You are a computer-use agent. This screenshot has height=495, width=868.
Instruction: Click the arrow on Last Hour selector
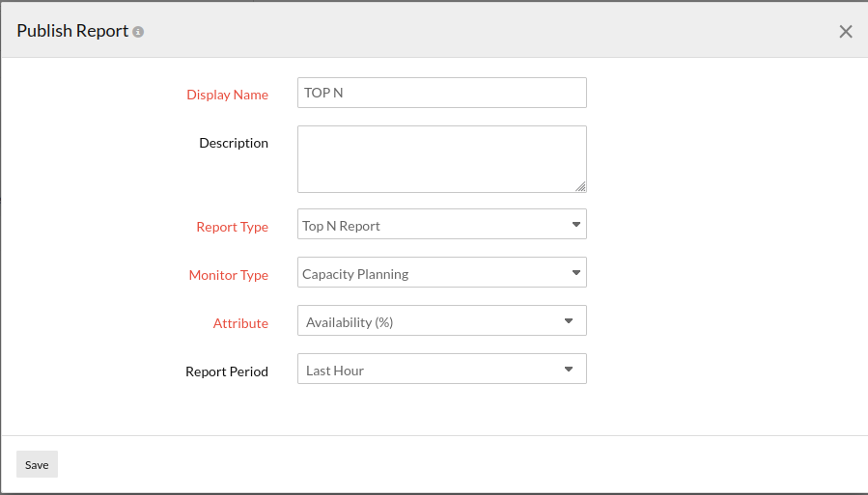click(x=569, y=370)
